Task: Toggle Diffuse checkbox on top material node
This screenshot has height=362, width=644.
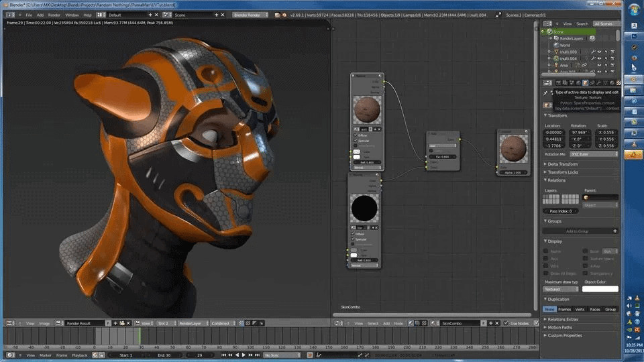Action: tap(356, 135)
